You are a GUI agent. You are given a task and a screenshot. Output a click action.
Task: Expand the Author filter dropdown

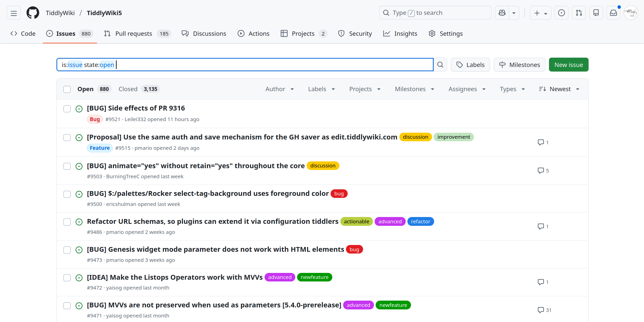point(279,89)
